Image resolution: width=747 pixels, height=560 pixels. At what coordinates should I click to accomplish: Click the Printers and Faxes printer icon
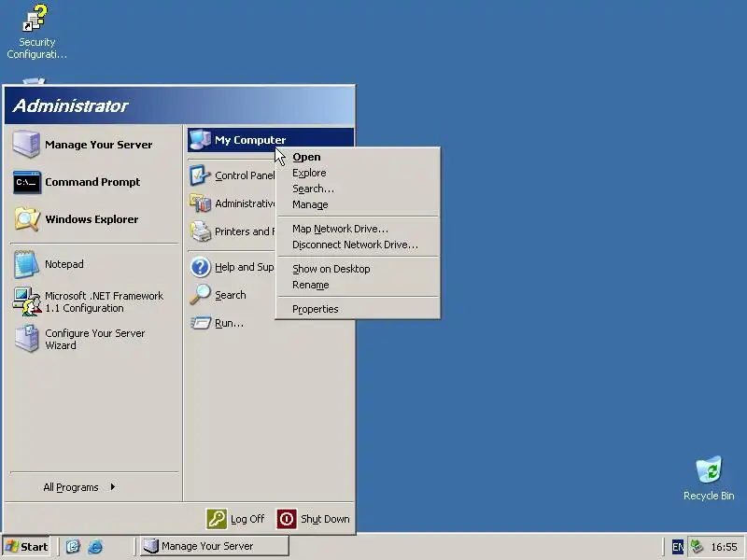tap(201, 231)
